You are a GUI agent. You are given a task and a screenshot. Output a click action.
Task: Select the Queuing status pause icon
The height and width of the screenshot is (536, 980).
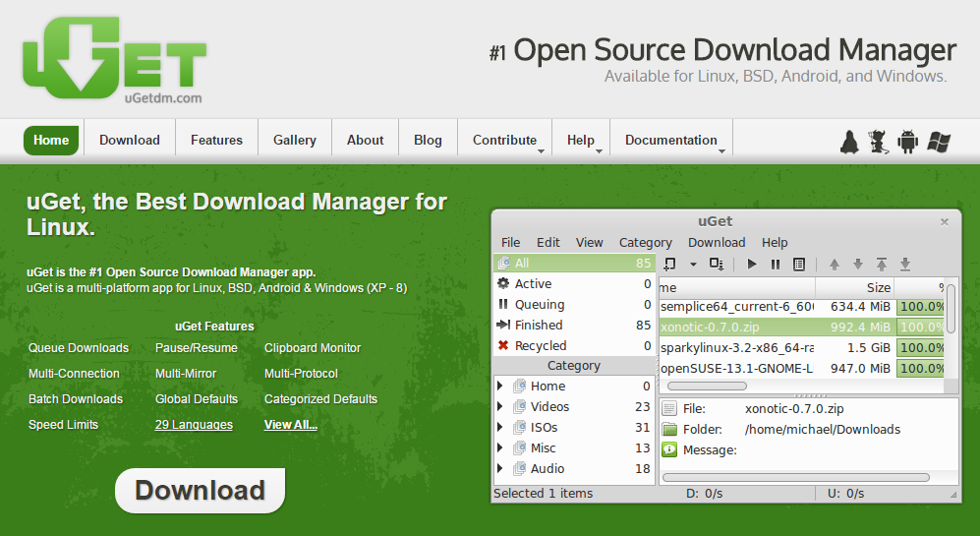point(503,304)
